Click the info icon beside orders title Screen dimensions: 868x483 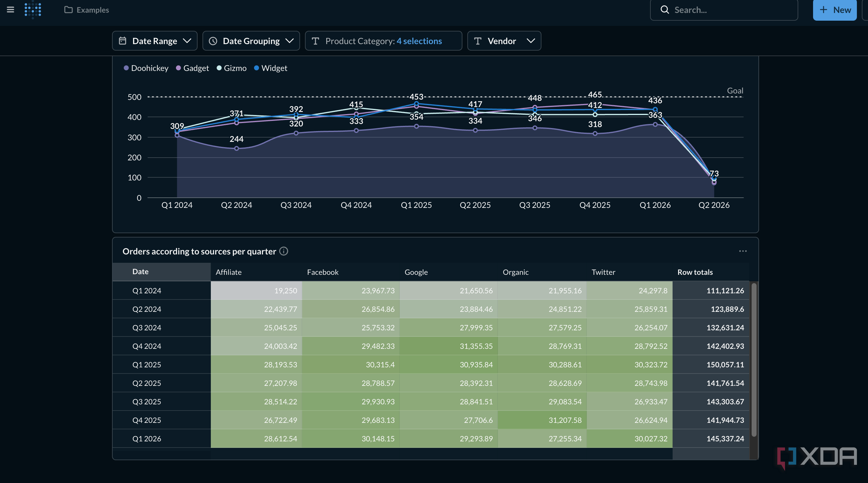284,251
